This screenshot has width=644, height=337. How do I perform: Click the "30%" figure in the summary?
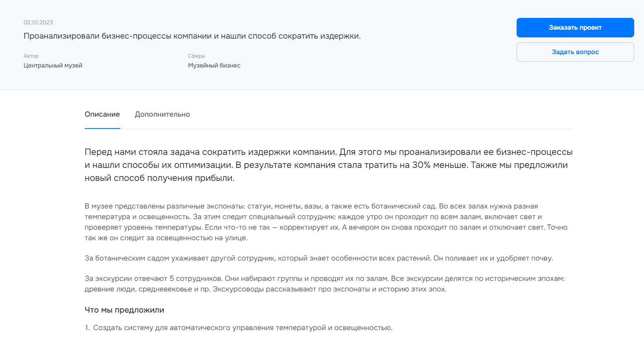coord(421,165)
